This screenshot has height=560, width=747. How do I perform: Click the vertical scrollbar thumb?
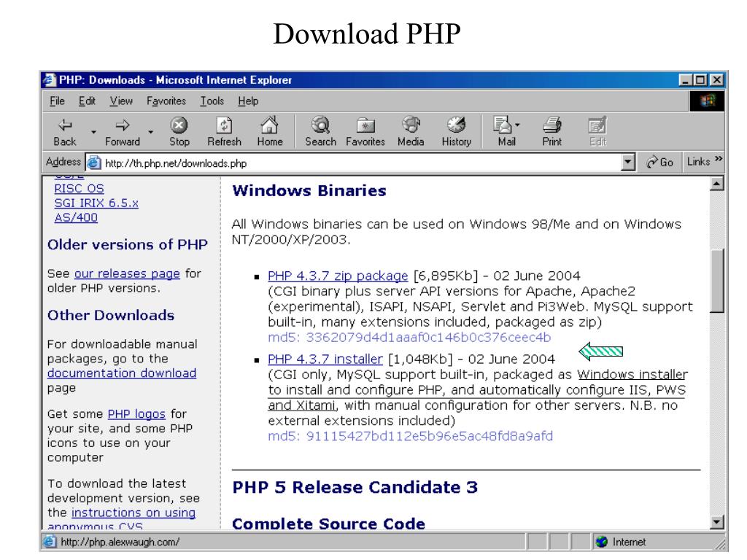tap(717, 281)
